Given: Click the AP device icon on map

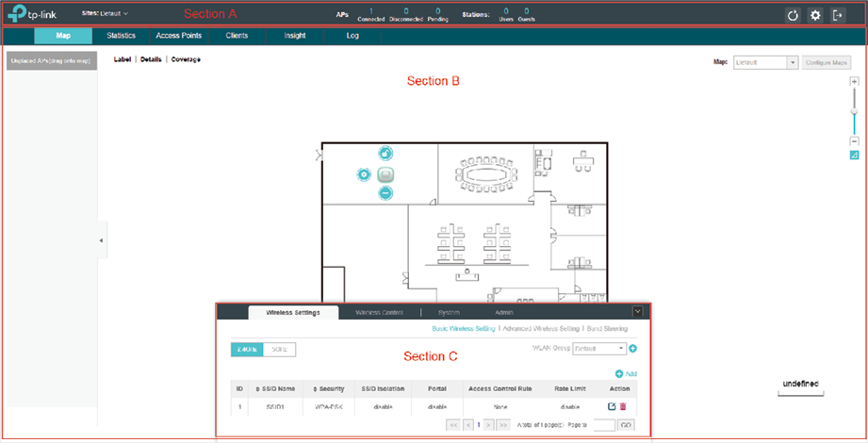Looking at the screenshot, I should coord(385,174).
